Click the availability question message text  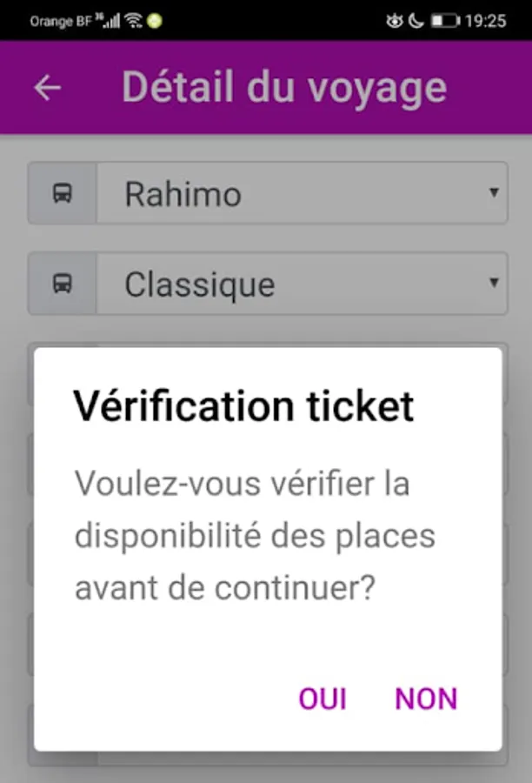[255, 535]
